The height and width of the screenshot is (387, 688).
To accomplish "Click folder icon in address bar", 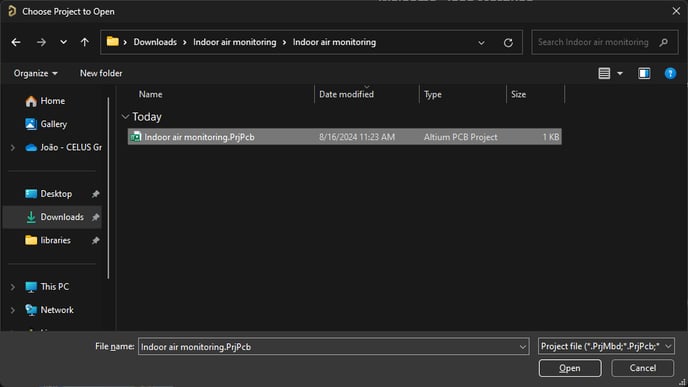I will pyautogui.click(x=113, y=42).
